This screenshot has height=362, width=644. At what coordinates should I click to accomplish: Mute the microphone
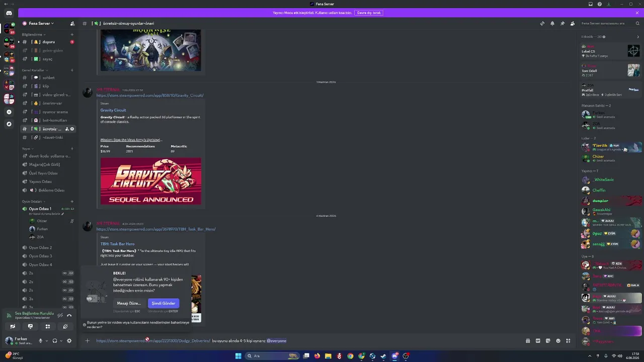(41, 341)
